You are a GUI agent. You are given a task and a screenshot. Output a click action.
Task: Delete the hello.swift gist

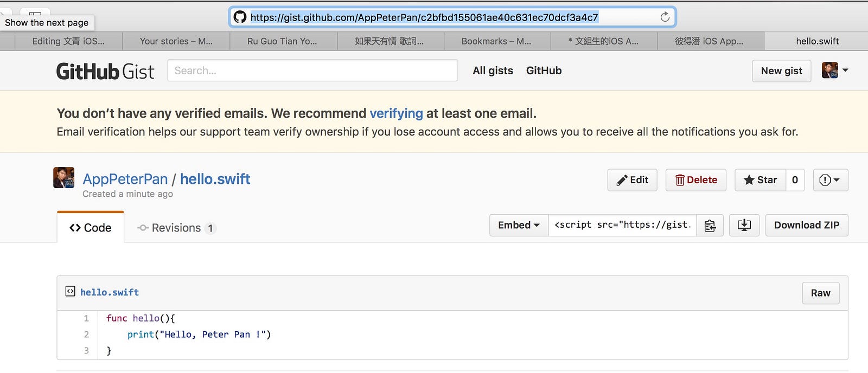[696, 180]
